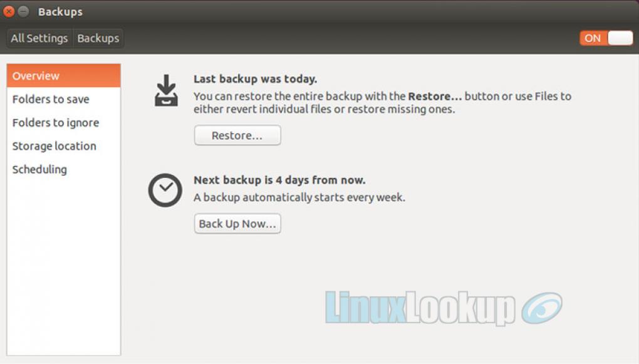Turn off the automatic backups ON switch

click(x=606, y=38)
